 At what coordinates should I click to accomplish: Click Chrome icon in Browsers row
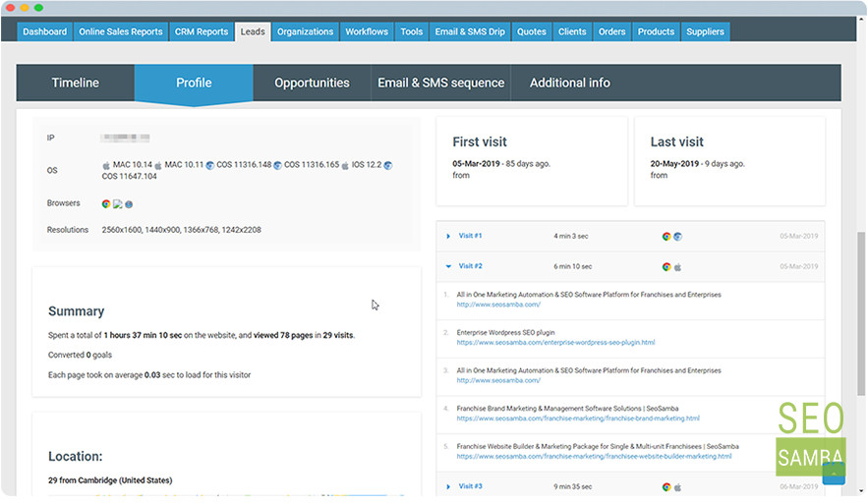coord(106,203)
